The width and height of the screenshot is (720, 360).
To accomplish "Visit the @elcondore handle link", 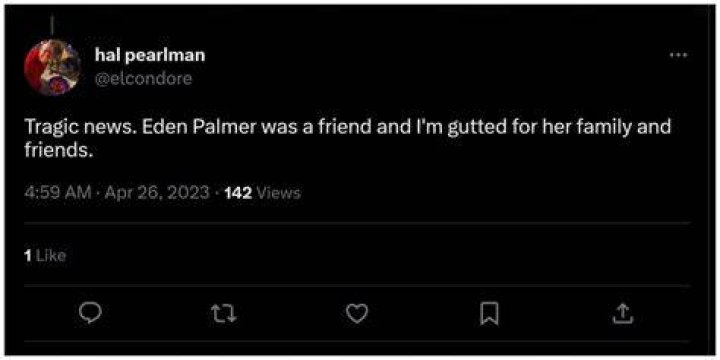I will point(143,79).
